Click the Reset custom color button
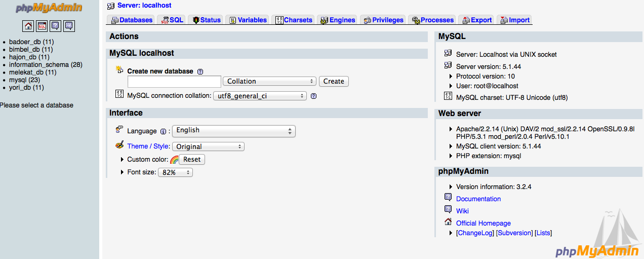The width and height of the screenshot is (644, 259). [192, 159]
